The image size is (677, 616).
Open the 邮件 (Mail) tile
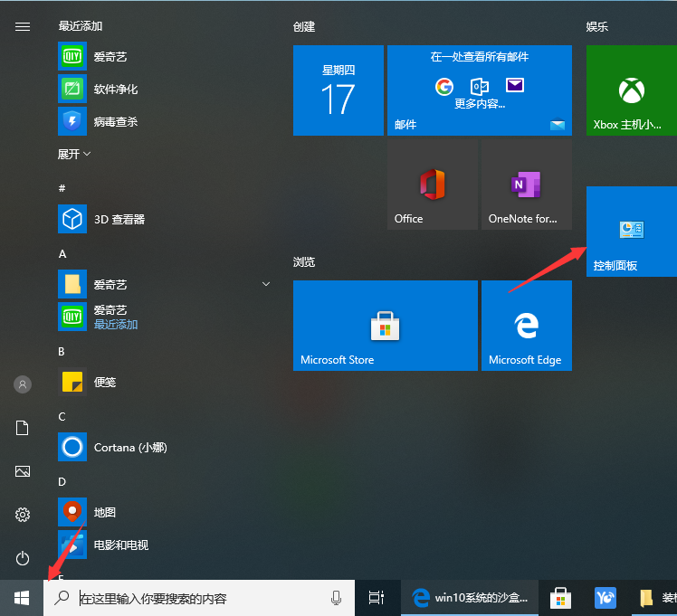479,90
